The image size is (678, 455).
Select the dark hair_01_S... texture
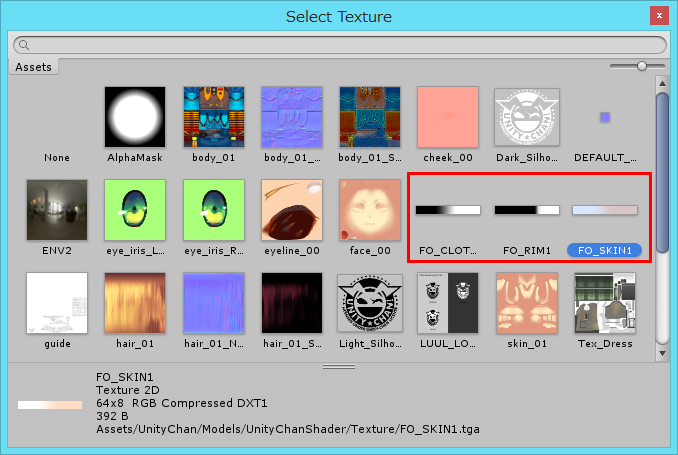(x=292, y=303)
